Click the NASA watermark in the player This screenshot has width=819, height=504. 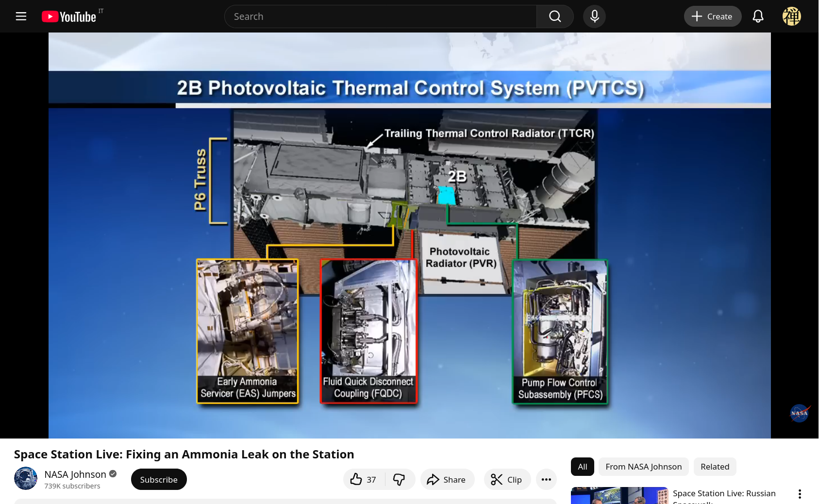coord(800,413)
